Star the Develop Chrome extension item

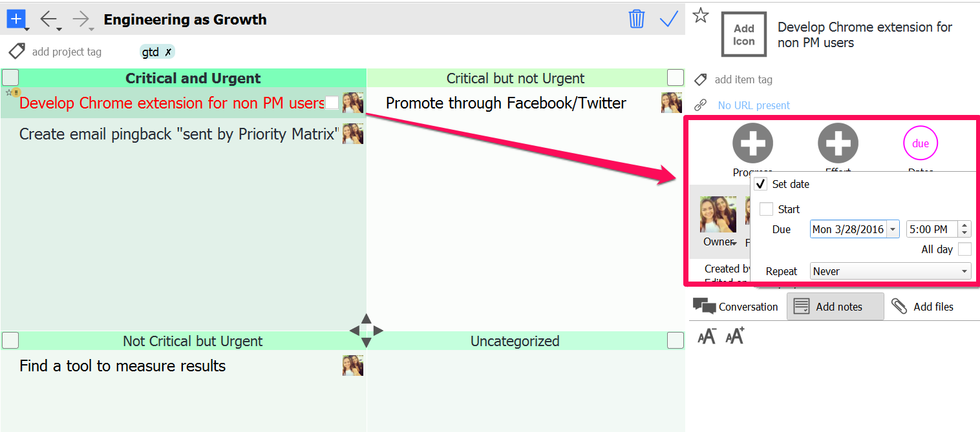(x=701, y=15)
